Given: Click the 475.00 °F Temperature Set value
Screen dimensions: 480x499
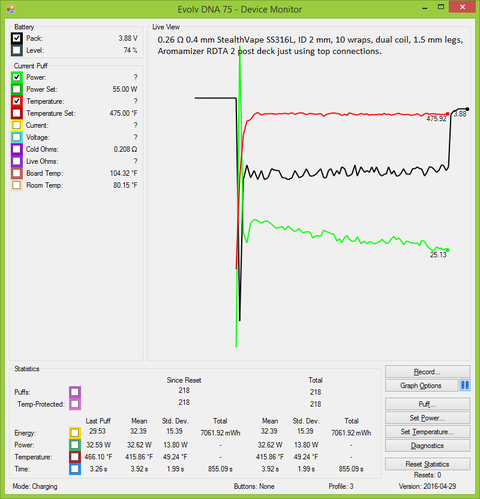Looking at the screenshot, I should [123, 113].
